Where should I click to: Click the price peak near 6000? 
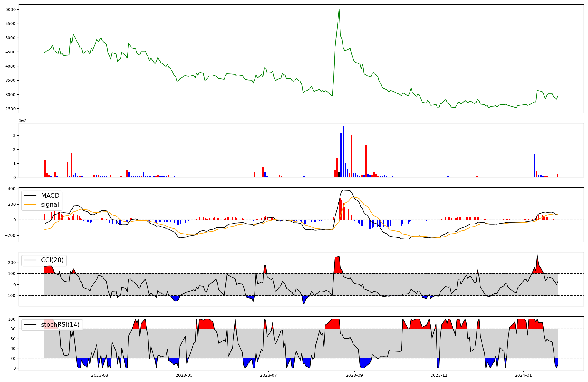(x=339, y=10)
